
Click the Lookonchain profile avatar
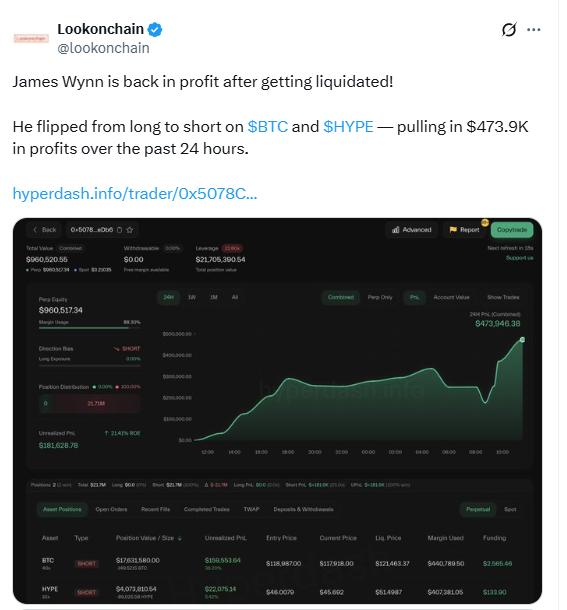[x=31, y=39]
